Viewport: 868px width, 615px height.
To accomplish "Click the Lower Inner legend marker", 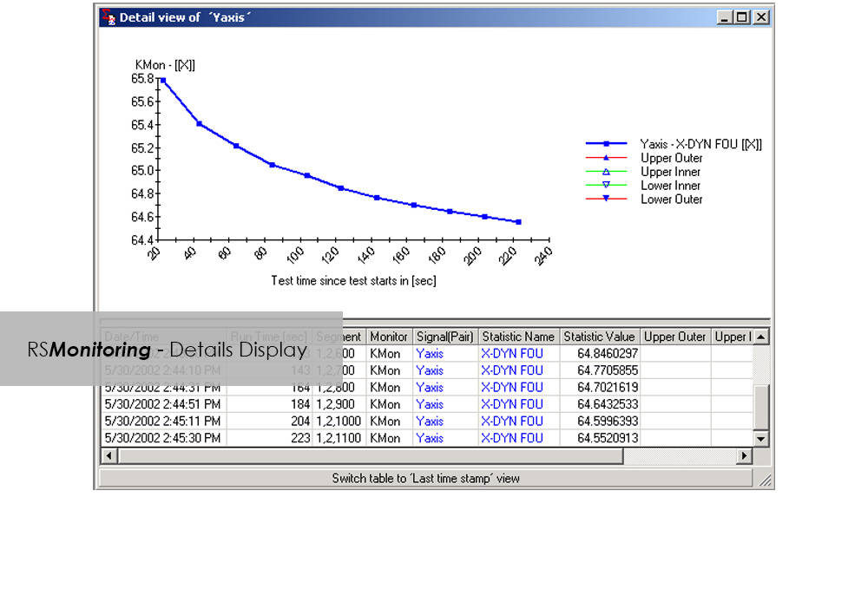I will point(607,186).
